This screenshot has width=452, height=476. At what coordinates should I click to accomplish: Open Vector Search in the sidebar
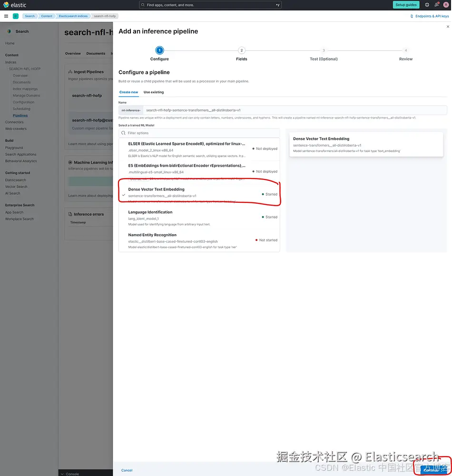(16, 187)
